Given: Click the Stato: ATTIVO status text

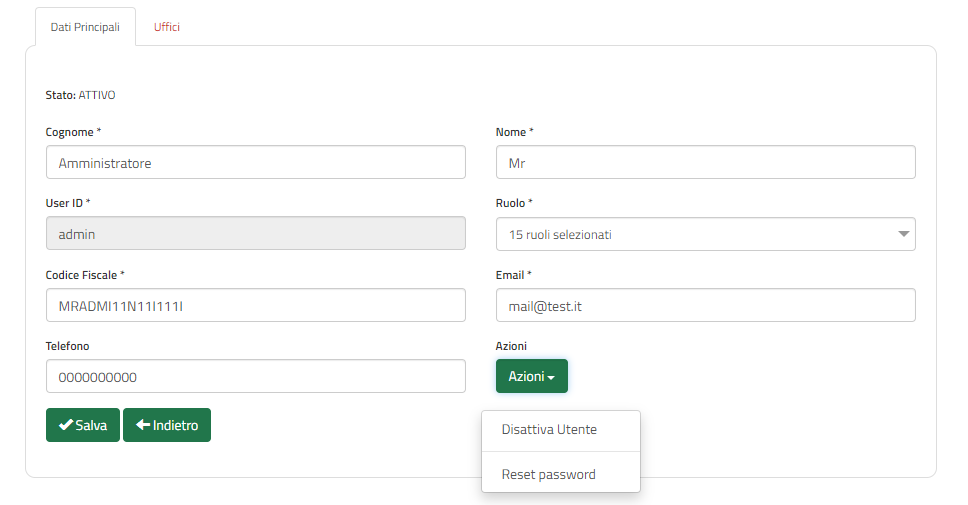Looking at the screenshot, I should tap(80, 95).
